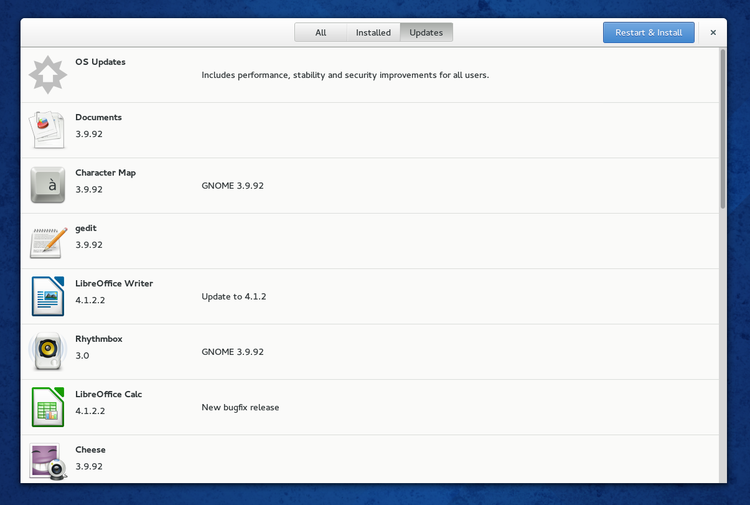This screenshot has width=750, height=505.
Task: Open the gedit update title
Action: tap(86, 228)
